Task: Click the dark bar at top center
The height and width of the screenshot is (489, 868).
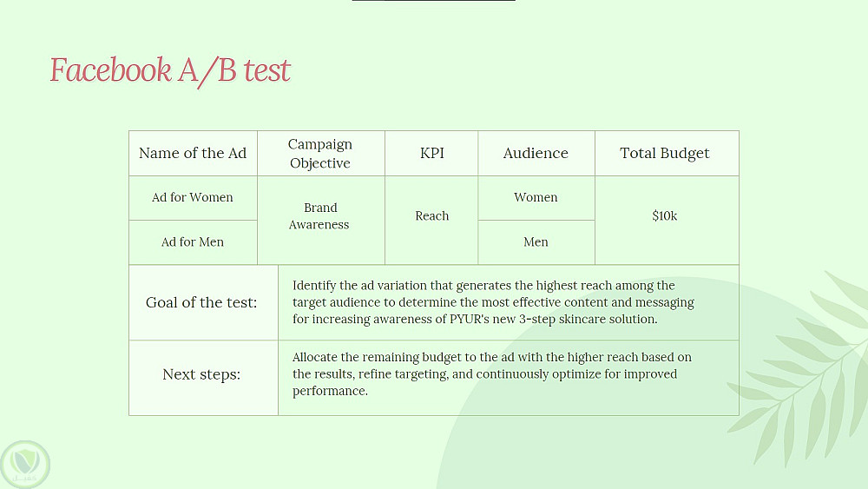Action: [433, 1]
